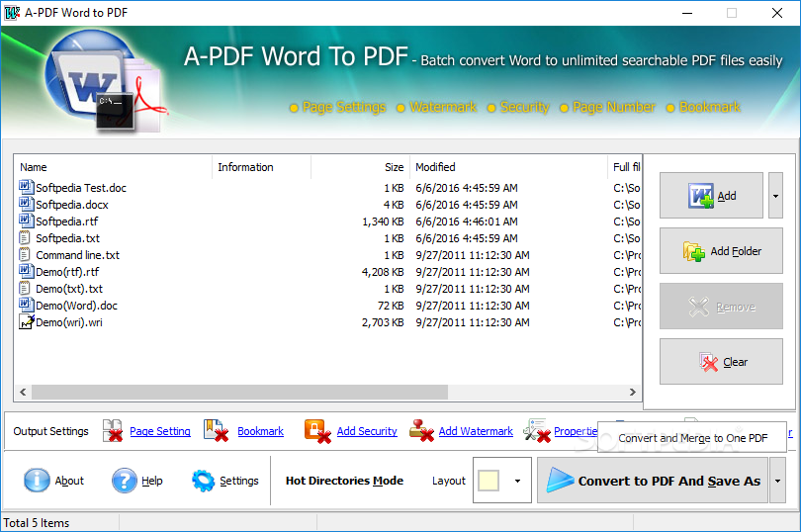This screenshot has width=801, height=532.
Task: Click the file icon of Demo(rtf).rtf
Action: click(26, 271)
